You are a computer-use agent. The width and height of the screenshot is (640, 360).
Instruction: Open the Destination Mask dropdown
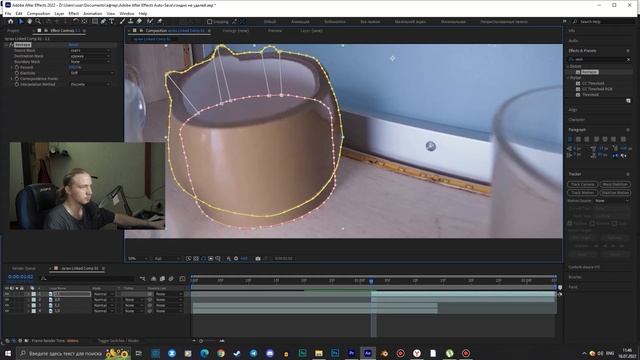tap(90, 56)
